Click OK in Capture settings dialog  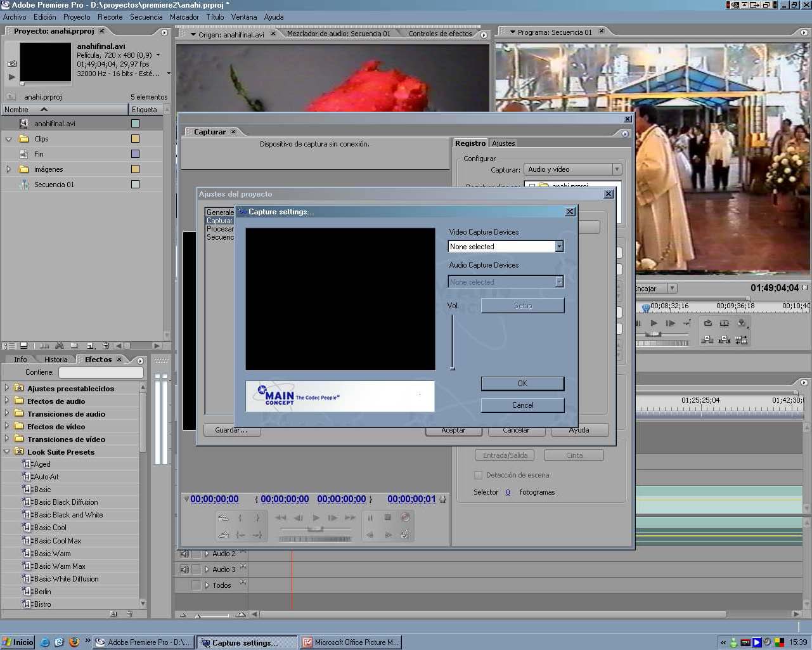click(x=522, y=384)
